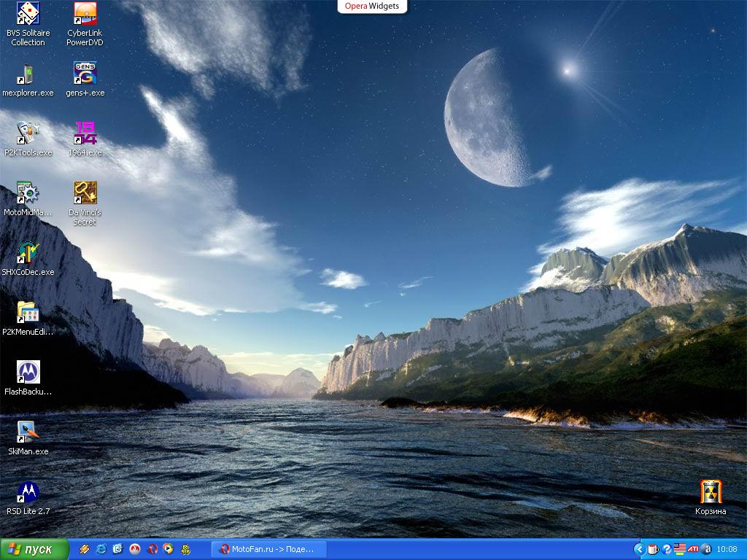Select the Da Vinci's Secret game icon
The width and height of the screenshot is (747, 560).
click(85, 203)
